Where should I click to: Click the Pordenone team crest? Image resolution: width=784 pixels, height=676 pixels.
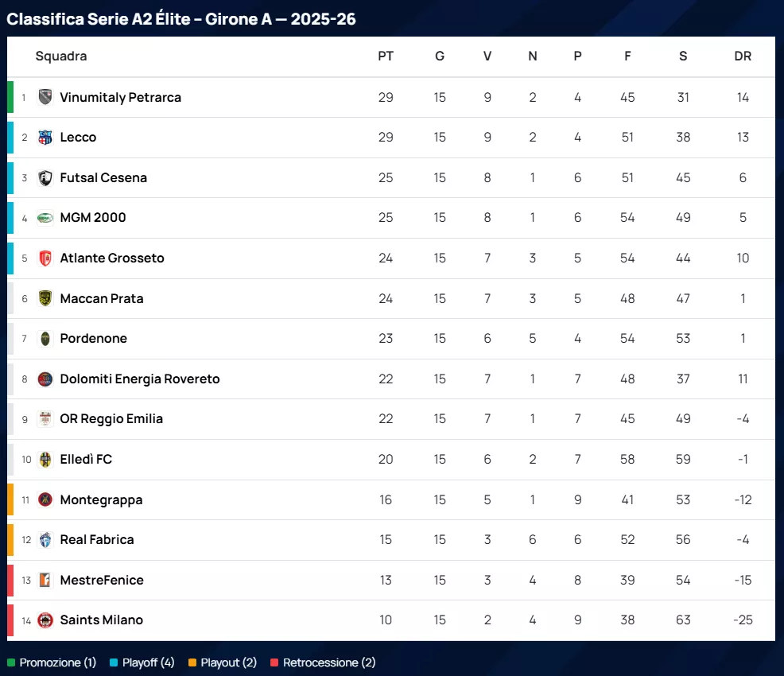click(x=45, y=338)
